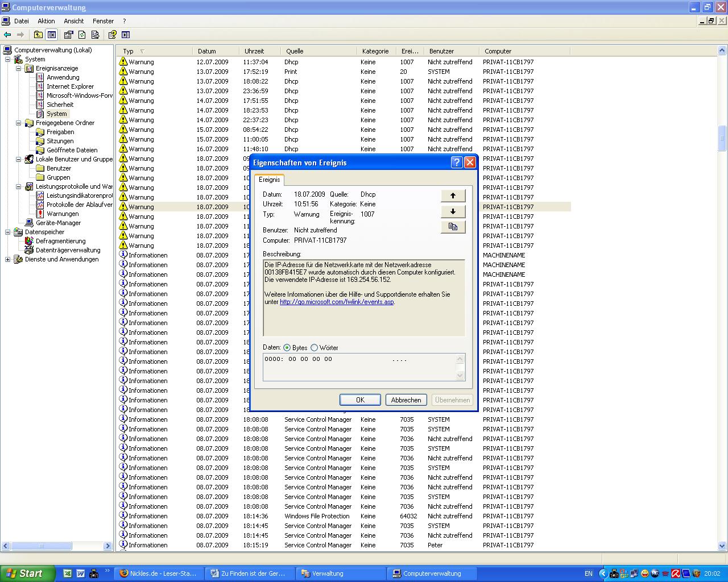Image resolution: width=728 pixels, height=582 pixels.
Task: Go to next event with the down arrow
Action: (453, 211)
